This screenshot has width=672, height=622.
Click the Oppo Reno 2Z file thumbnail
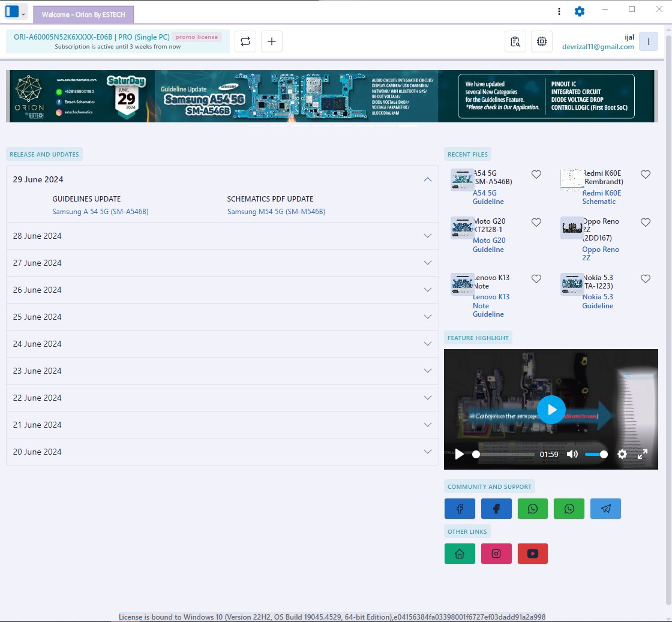pyautogui.click(x=572, y=227)
